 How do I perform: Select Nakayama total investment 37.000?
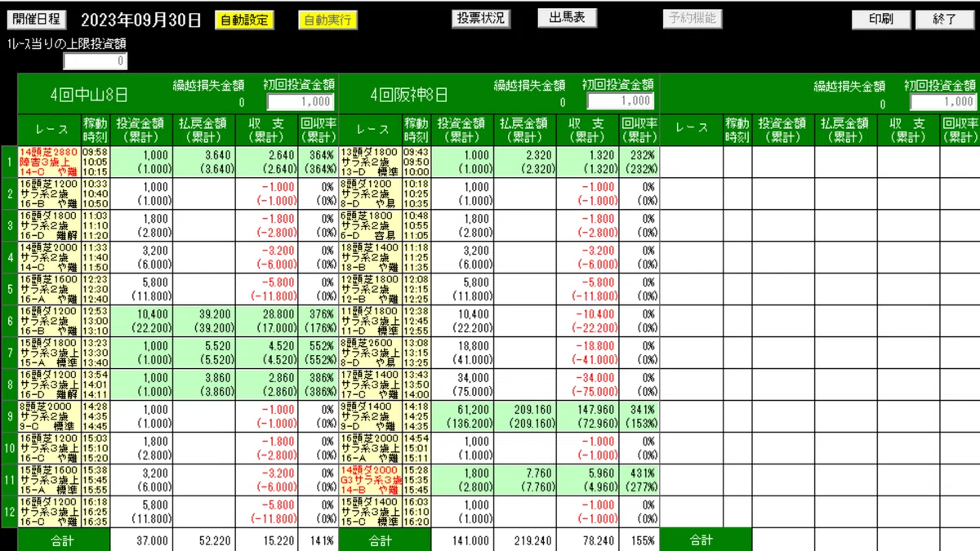[140, 540]
